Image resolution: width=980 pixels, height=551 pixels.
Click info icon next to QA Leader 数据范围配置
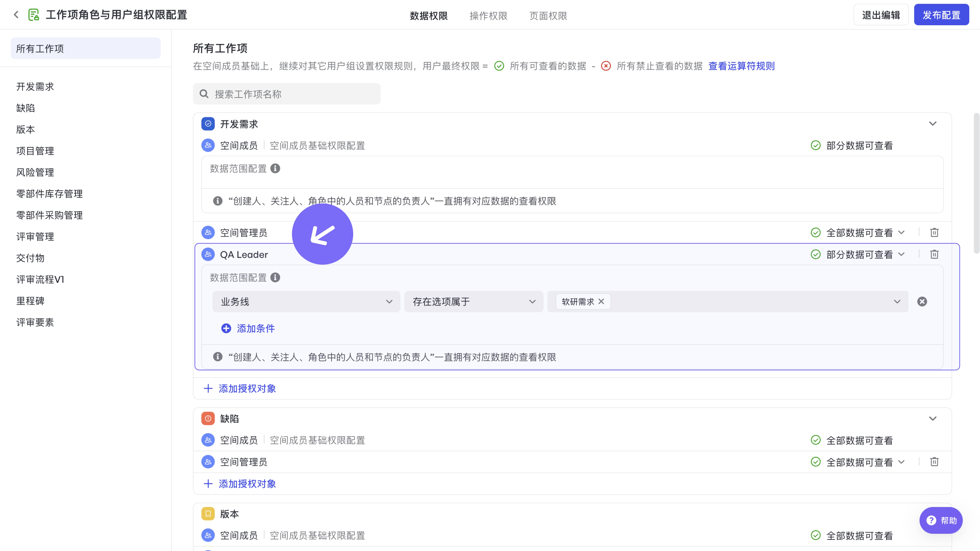pyautogui.click(x=275, y=278)
